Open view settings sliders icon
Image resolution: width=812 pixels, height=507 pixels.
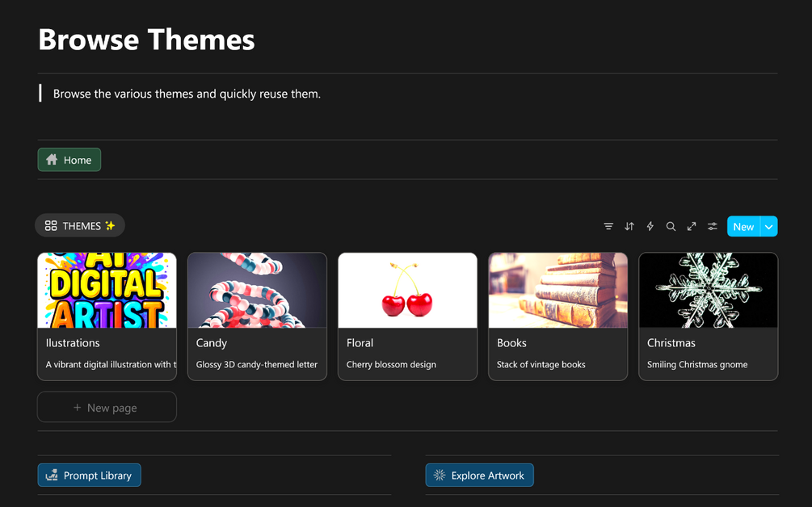click(713, 227)
